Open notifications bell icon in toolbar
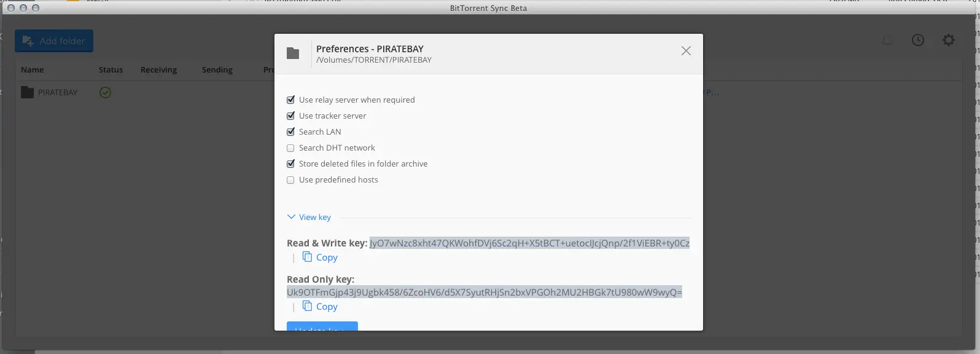 pyautogui.click(x=887, y=41)
